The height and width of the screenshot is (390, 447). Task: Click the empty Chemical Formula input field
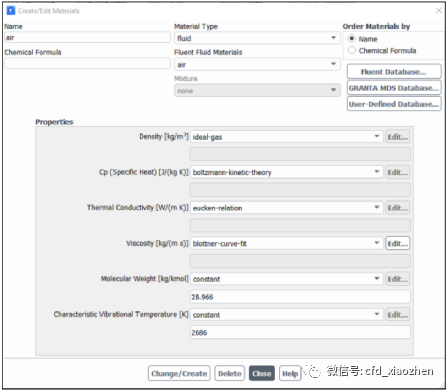[x=87, y=63]
